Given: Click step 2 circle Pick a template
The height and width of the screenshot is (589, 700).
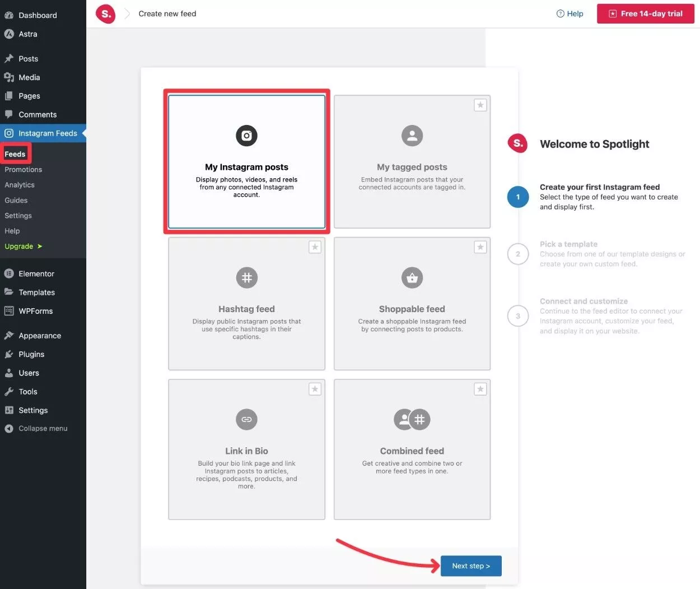Looking at the screenshot, I should [x=518, y=254].
